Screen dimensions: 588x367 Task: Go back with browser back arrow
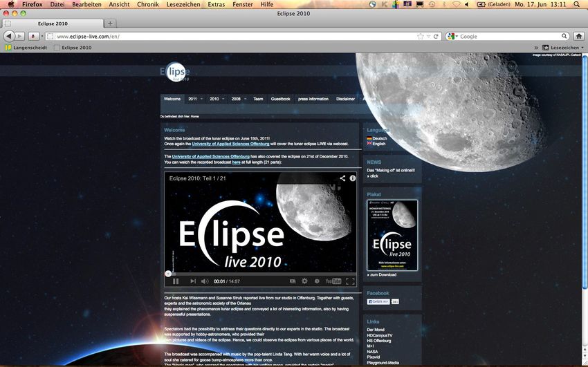tap(9, 37)
